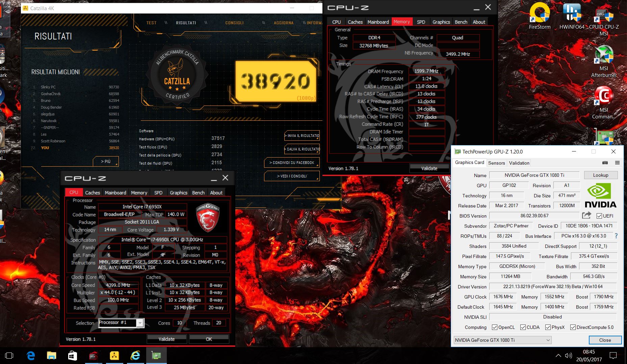This screenshot has width=627, height=364.
Task: Show hidden system tray icons
Action: [x=558, y=356]
